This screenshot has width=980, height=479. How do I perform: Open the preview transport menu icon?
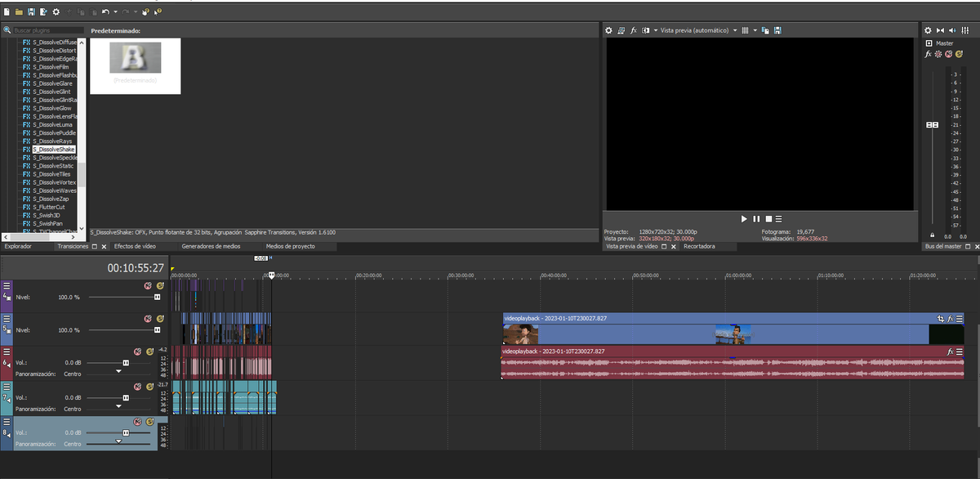click(780, 219)
